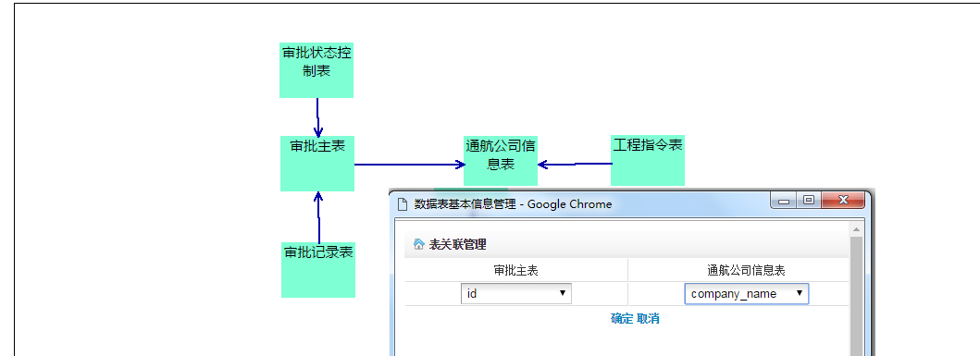Select the 审批状态控制表 node in the diagram
980x356 pixels.
click(316, 70)
